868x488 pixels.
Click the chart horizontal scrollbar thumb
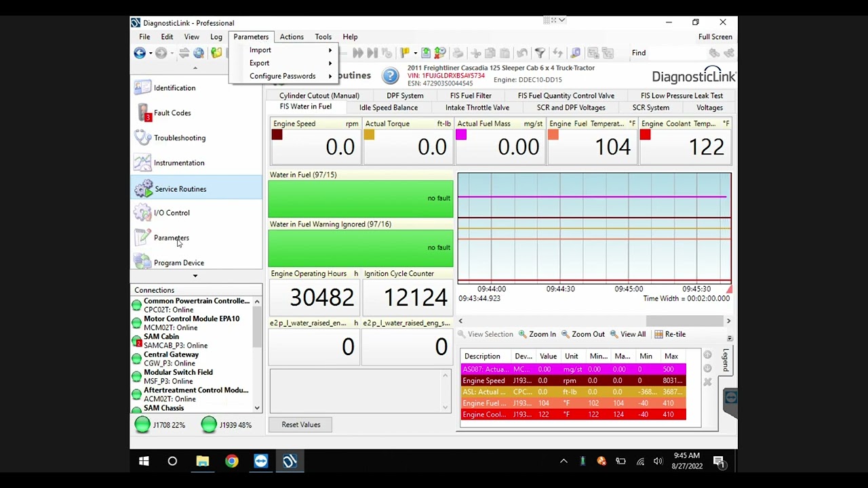[685, 321]
